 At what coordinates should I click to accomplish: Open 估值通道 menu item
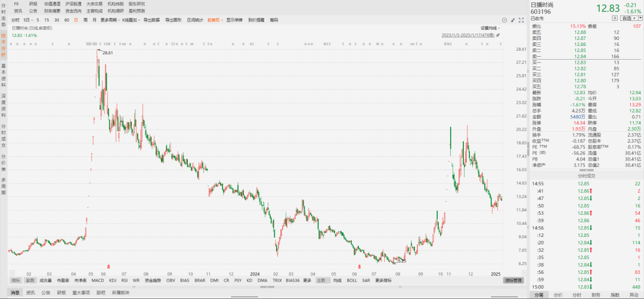point(52,4)
